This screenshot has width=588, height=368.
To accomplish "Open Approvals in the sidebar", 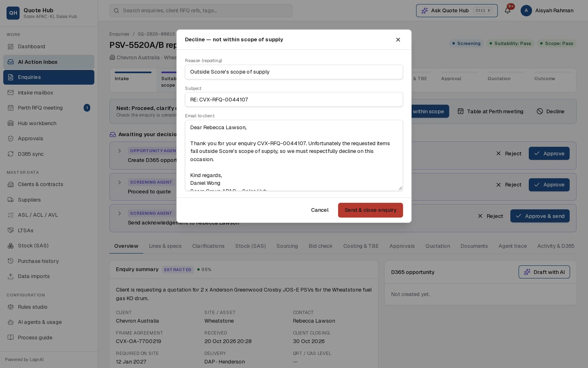I will [49, 138].
